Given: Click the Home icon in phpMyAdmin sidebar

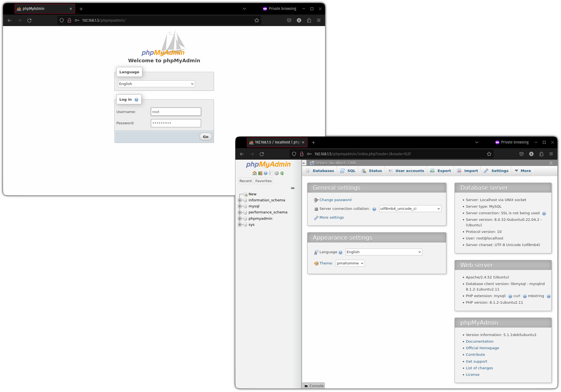Looking at the screenshot, I should pyautogui.click(x=254, y=173).
